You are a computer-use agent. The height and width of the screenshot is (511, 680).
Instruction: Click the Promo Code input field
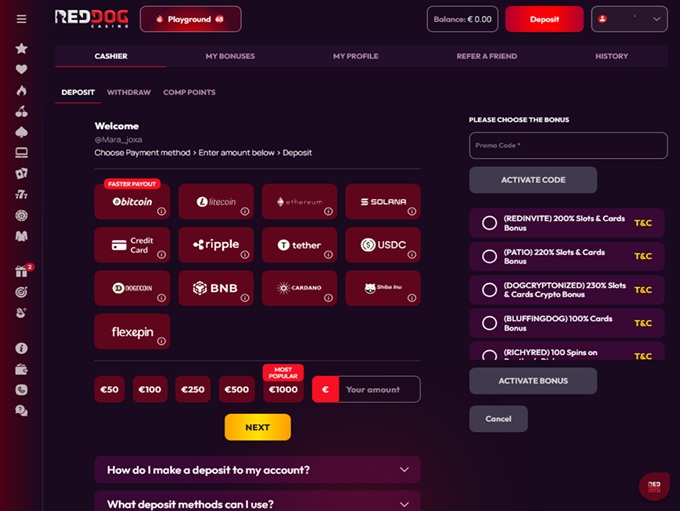[x=567, y=146]
